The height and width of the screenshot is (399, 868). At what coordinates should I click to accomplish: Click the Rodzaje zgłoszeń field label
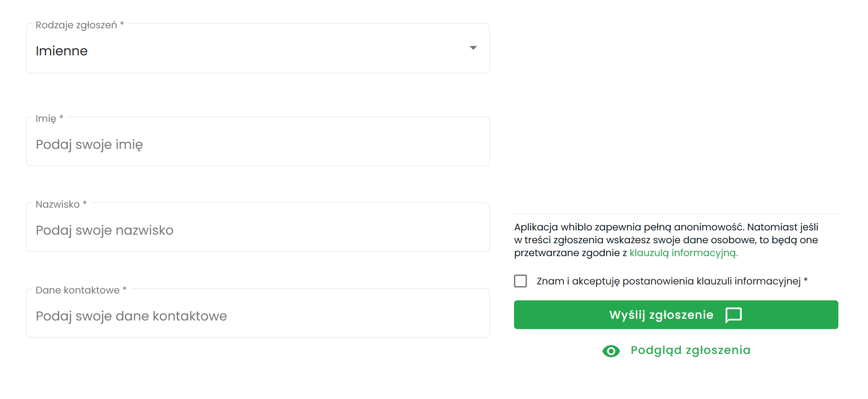coord(76,25)
